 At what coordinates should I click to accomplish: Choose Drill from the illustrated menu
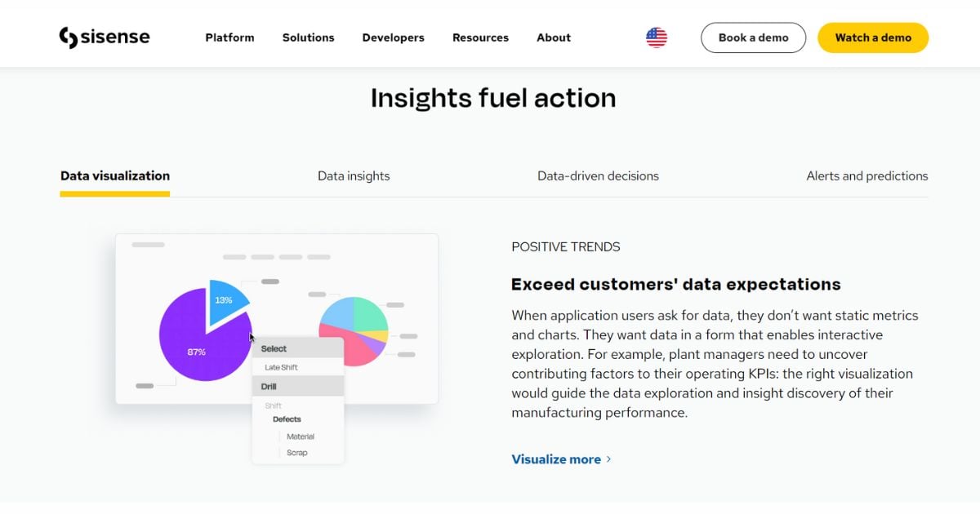pyautogui.click(x=269, y=385)
